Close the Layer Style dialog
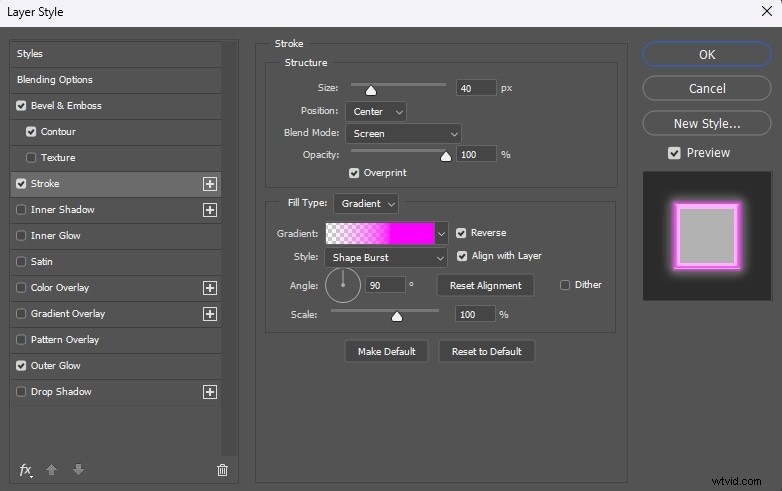This screenshot has width=782, height=491. (767, 11)
